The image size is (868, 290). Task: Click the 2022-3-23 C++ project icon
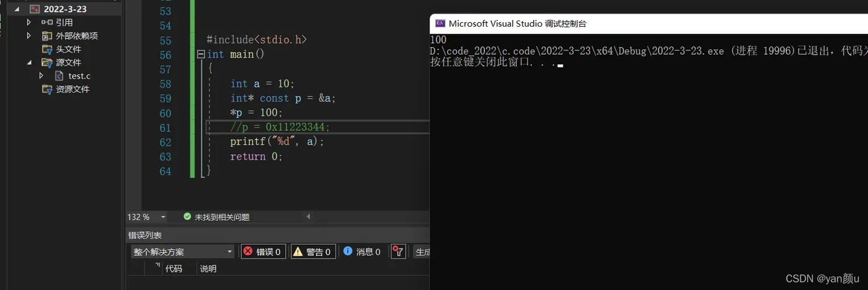tap(35, 9)
